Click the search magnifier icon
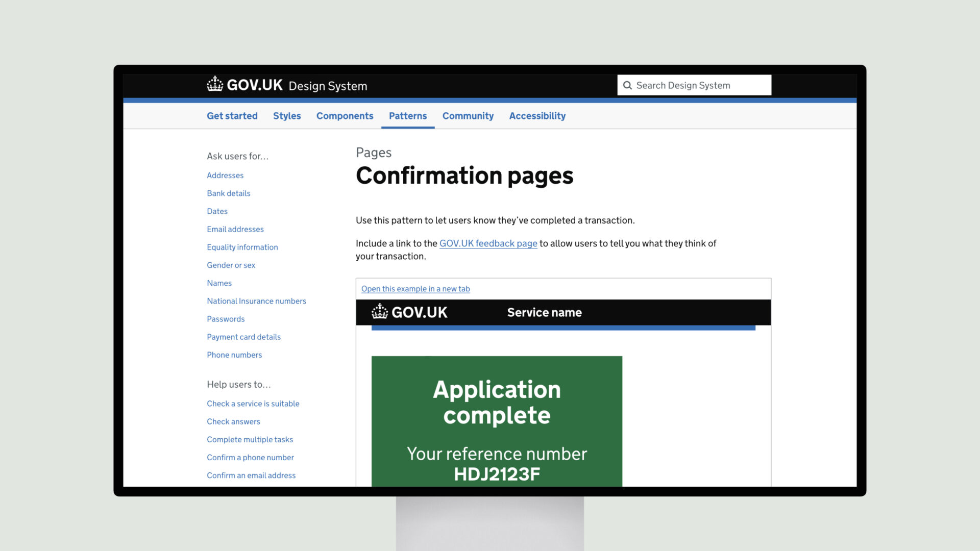The width and height of the screenshot is (980, 551). point(627,85)
